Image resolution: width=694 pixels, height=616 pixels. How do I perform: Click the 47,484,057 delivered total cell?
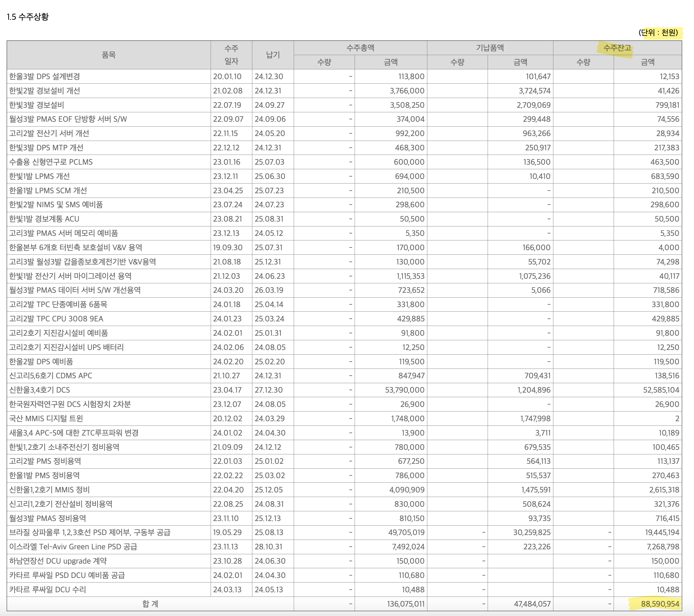(x=532, y=604)
